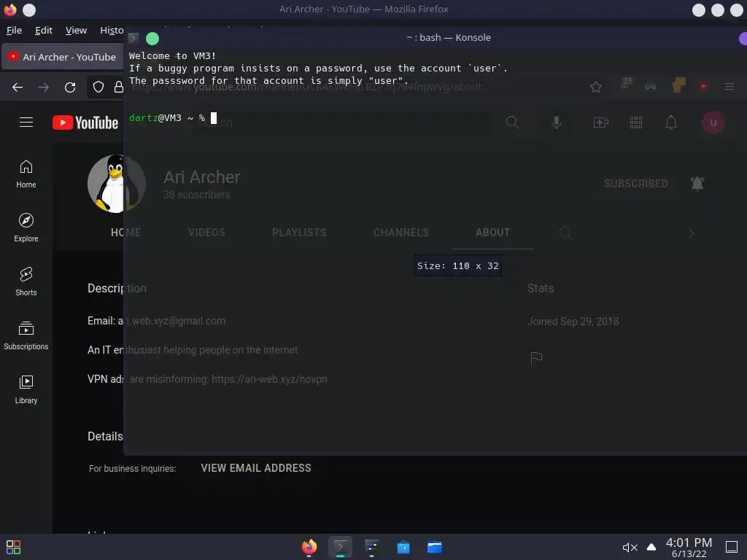This screenshot has height=560, width=747.
Task: Click the show desktop button
Action: tap(731, 547)
